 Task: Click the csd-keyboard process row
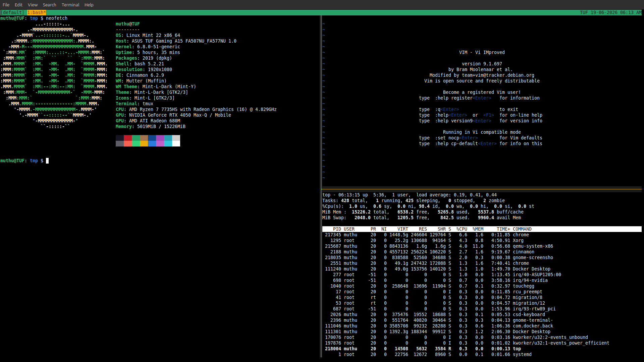click(482, 314)
